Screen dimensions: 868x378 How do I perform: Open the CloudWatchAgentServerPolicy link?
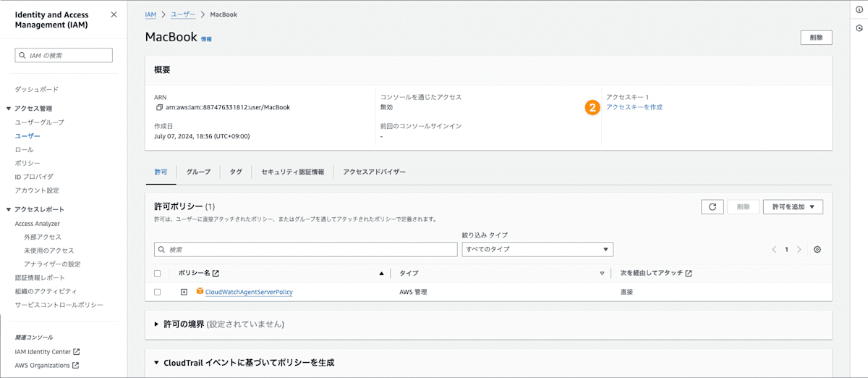[x=249, y=292]
